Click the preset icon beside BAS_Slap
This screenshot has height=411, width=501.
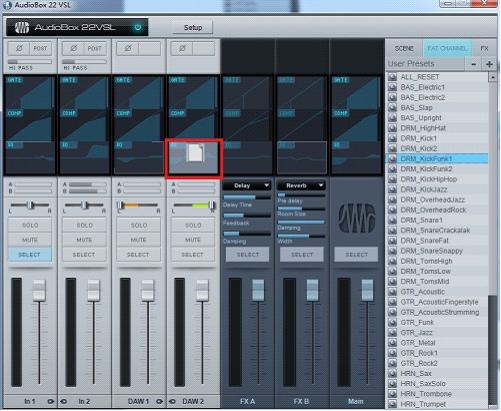392,108
